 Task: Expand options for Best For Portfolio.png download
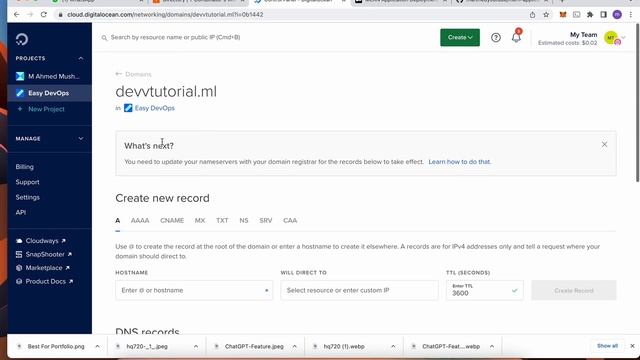[x=97, y=346]
